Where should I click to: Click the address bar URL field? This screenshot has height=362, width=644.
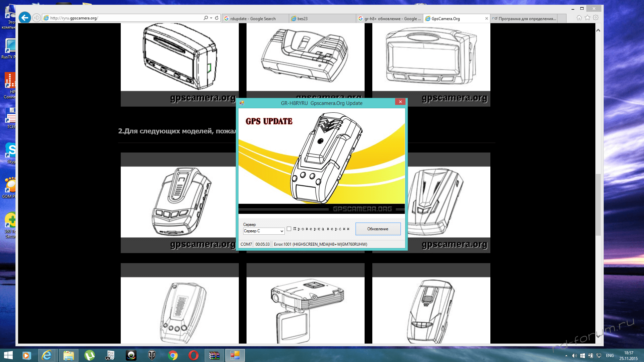click(122, 18)
